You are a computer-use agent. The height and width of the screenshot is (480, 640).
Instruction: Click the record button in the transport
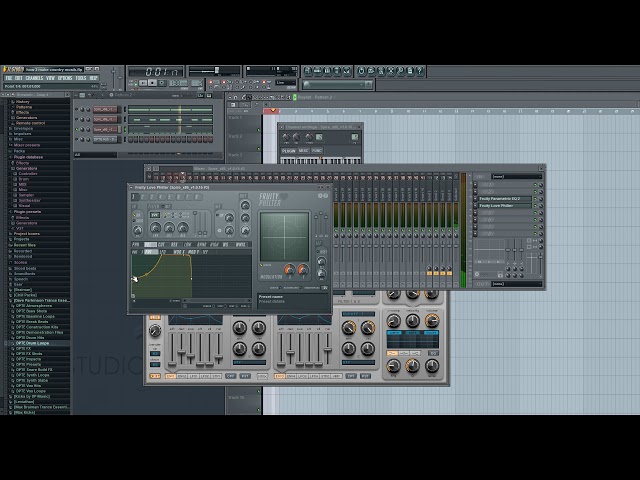162,83
